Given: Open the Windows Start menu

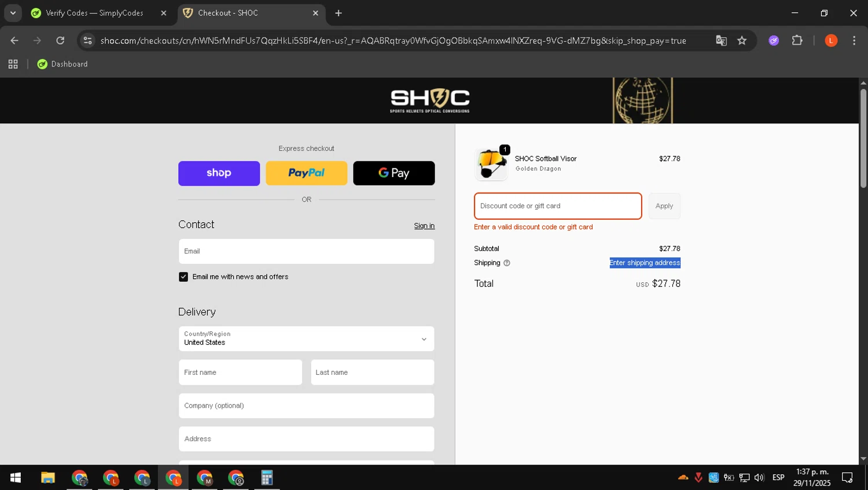Looking at the screenshot, I should click(x=16, y=478).
